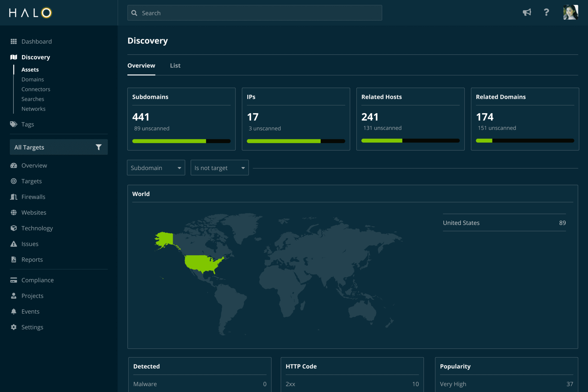588x392 pixels.
Task: Open the help question mark icon
Action: pos(546,12)
